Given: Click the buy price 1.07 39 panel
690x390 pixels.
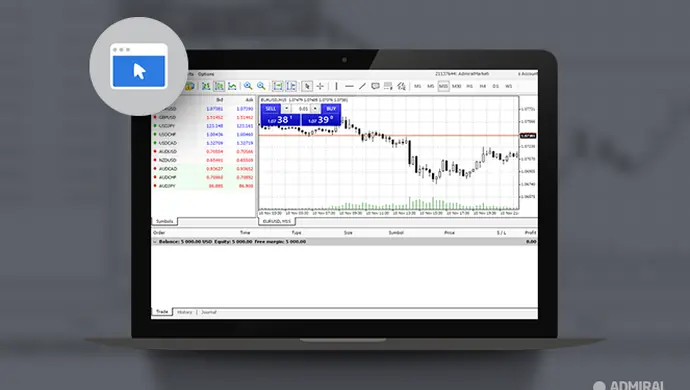Looking at the screenshot, I should pyautogui.click(x=321, y=120).
